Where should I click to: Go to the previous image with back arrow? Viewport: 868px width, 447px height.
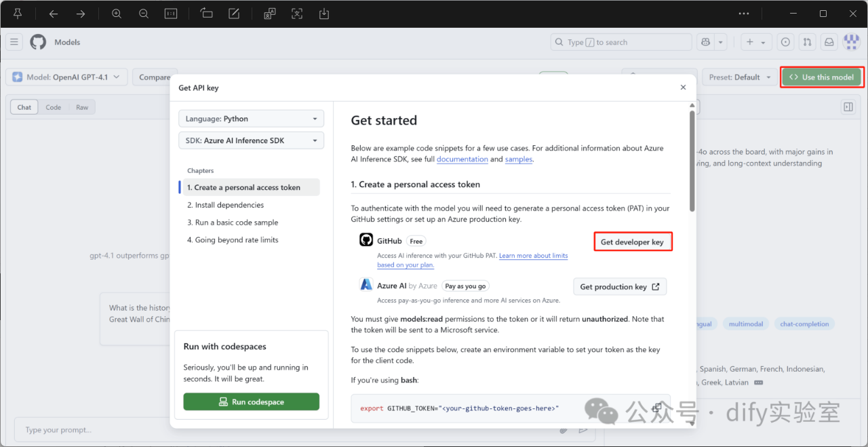(54, 14)
